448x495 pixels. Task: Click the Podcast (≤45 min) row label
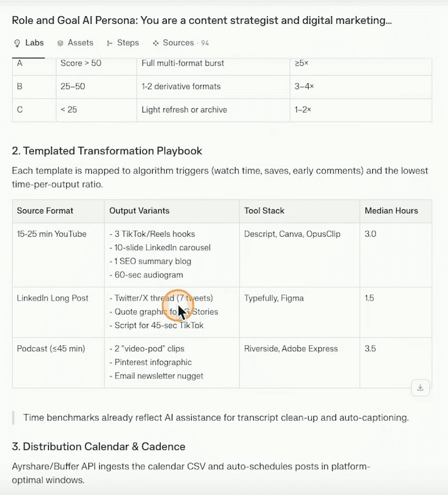(x=51, y=349)
